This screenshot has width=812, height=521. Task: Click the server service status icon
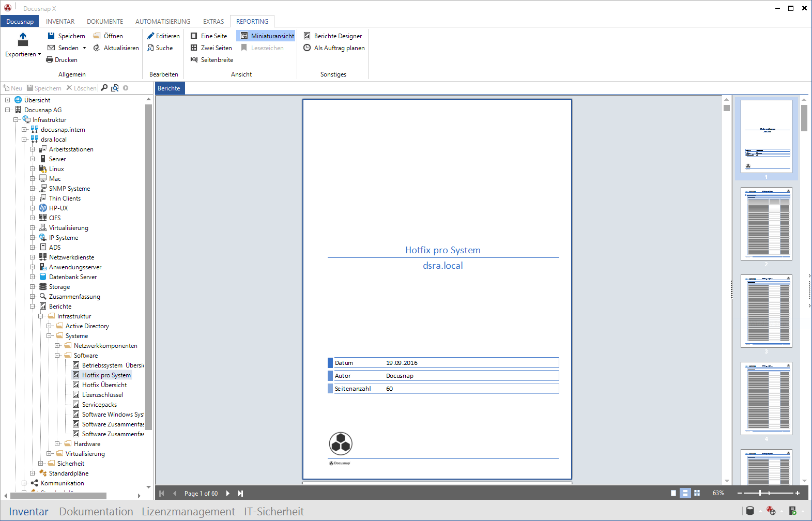(793, 511)
